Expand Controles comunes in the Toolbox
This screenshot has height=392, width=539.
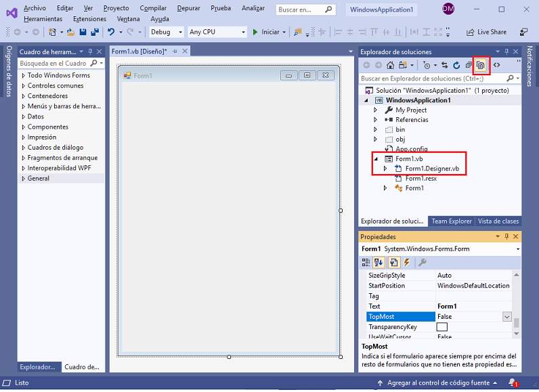(x=24, y=85)
